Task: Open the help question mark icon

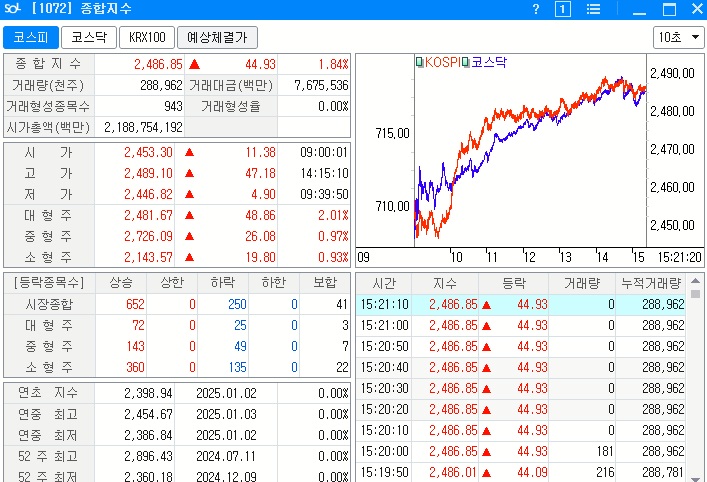Action: (536, 9)
